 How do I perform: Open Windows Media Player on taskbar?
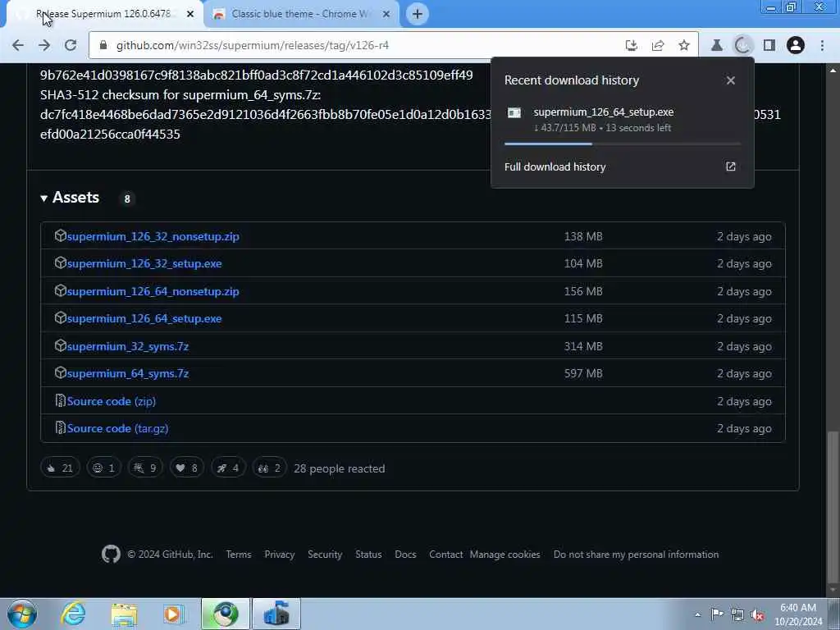[174, 614]
